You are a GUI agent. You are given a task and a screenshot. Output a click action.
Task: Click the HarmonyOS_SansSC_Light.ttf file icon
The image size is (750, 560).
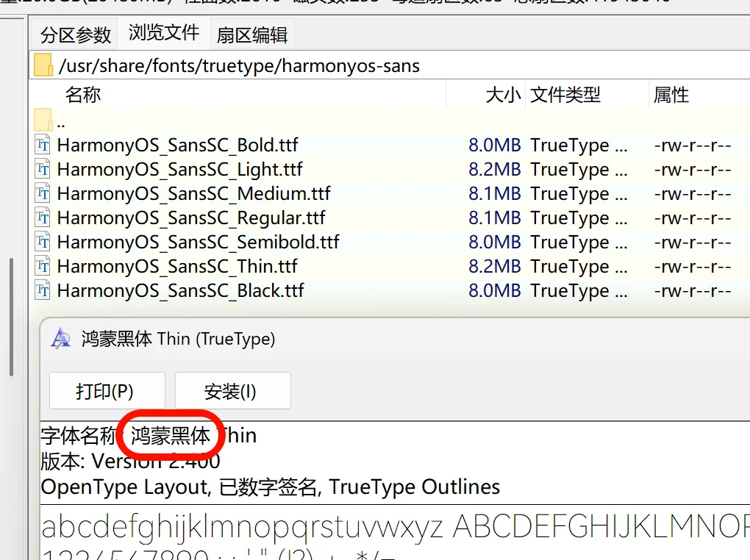(x=43, y=169)
